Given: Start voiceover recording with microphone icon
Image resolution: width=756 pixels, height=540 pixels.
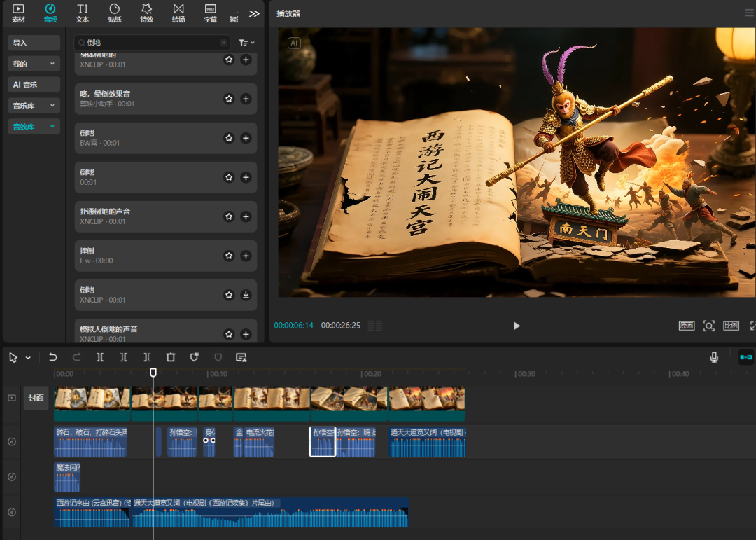Looking at the screenshot, I should pos(714,357).
